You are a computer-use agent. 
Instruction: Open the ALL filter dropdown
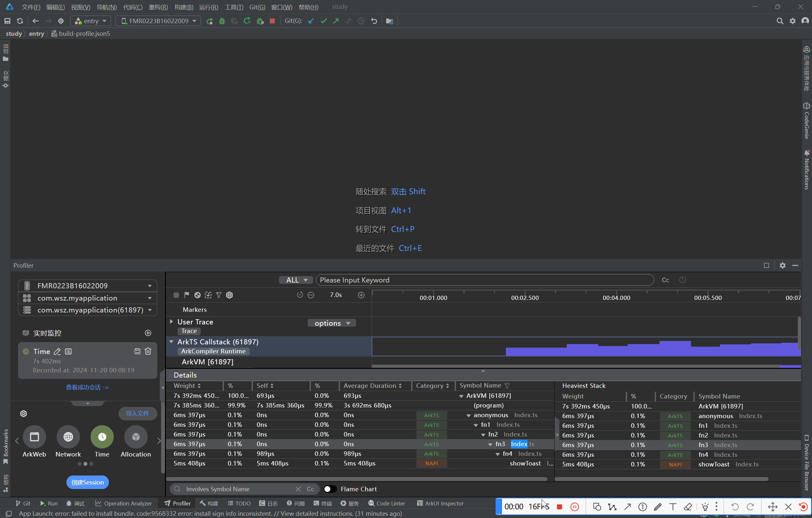pyautogui.click(x=296, y=280)
